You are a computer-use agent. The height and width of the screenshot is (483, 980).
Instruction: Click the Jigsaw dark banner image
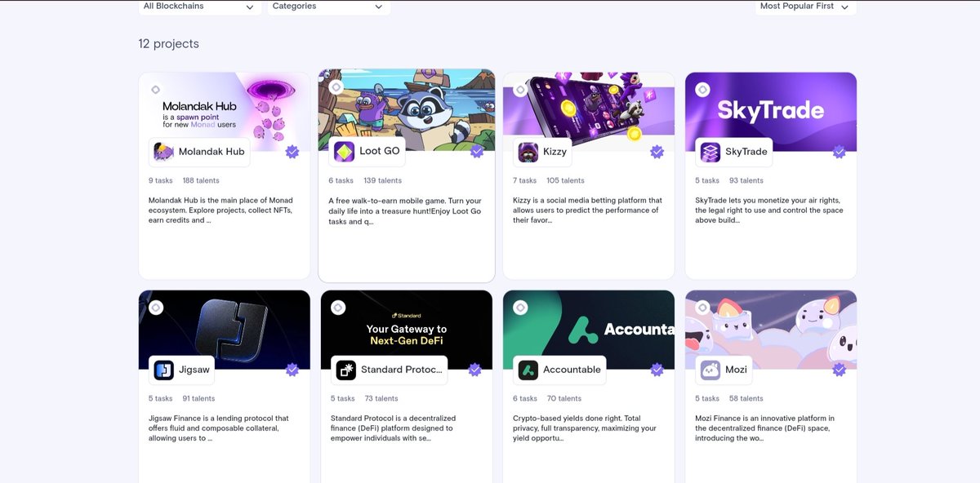[225, 330]
